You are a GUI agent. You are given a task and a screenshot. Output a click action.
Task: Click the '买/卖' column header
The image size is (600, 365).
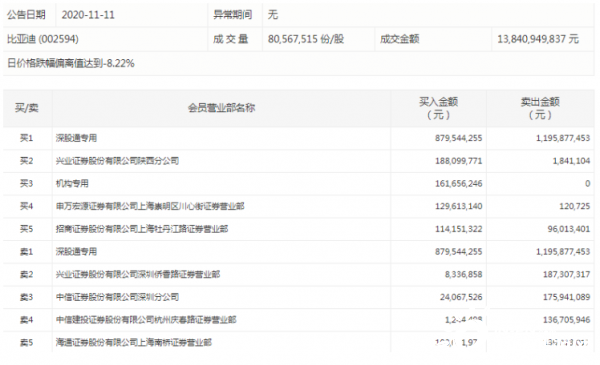(x=26, y=108)
